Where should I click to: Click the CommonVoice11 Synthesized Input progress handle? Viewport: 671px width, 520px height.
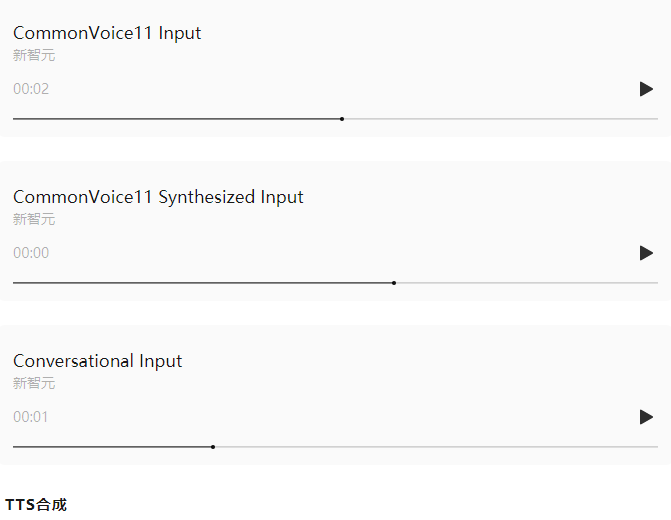pyautogui.click(x=394, y=283)
